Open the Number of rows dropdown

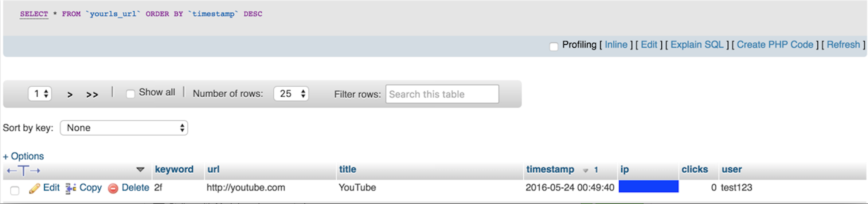(291, 94)
